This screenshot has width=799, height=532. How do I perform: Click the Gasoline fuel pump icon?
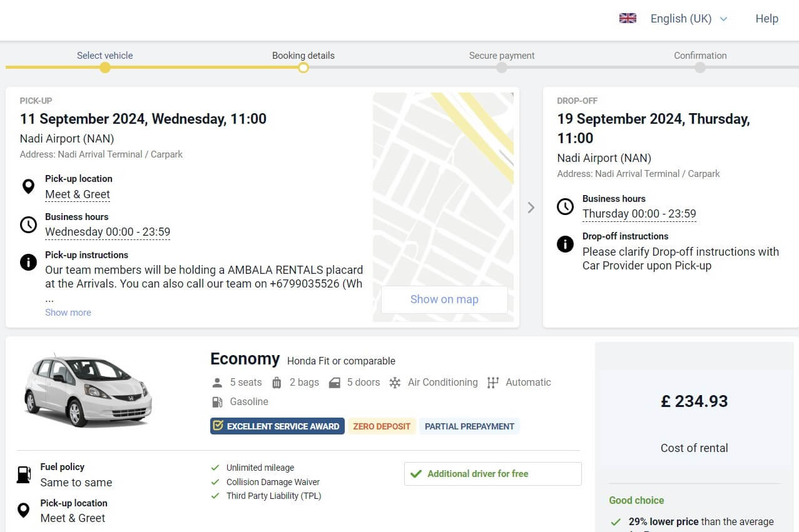coord(217,402)
